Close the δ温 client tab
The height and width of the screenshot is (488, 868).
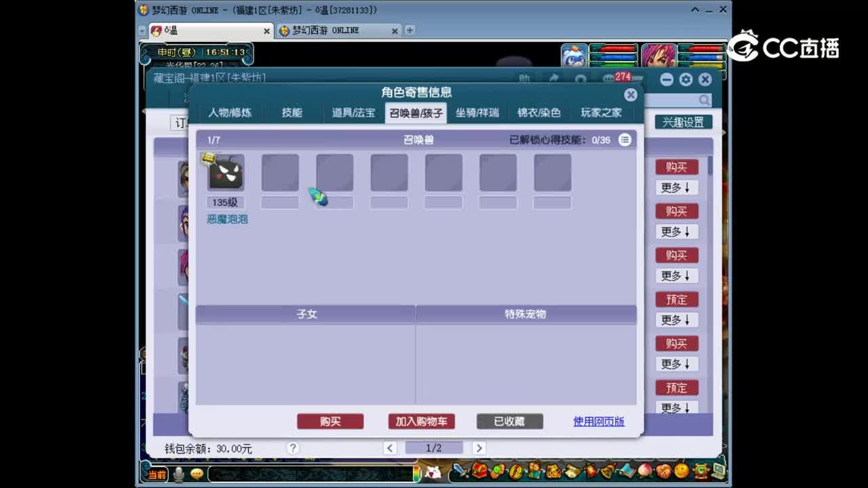coord(267,31)
